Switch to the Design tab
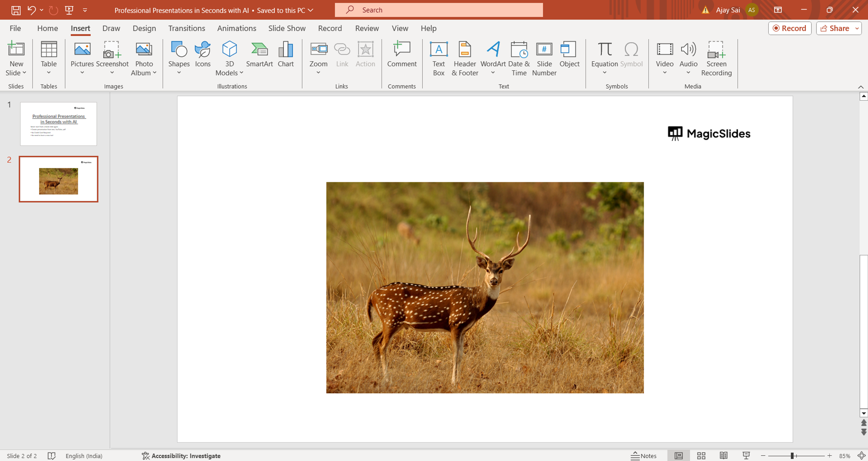Viewport: 868px width, 461px height. (144, 28)
